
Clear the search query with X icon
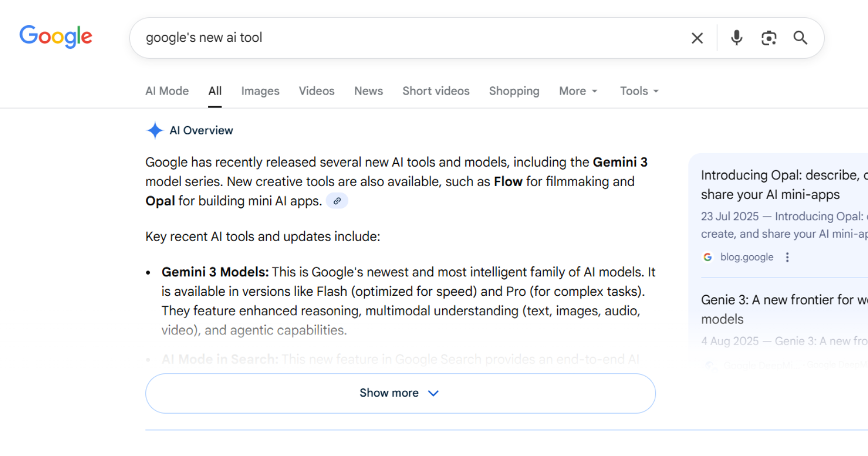click(x=697, y=38)
